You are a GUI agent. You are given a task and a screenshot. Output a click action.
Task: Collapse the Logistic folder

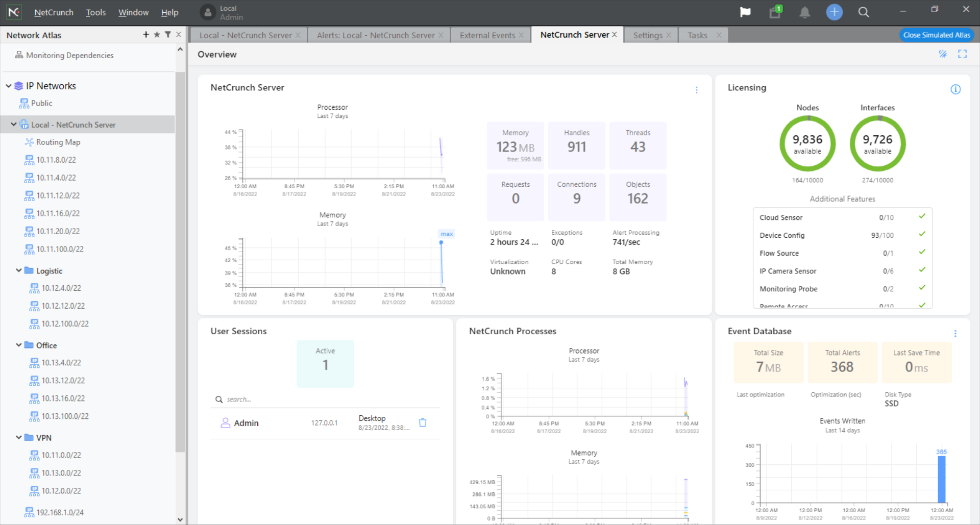[x=18, y=270]
